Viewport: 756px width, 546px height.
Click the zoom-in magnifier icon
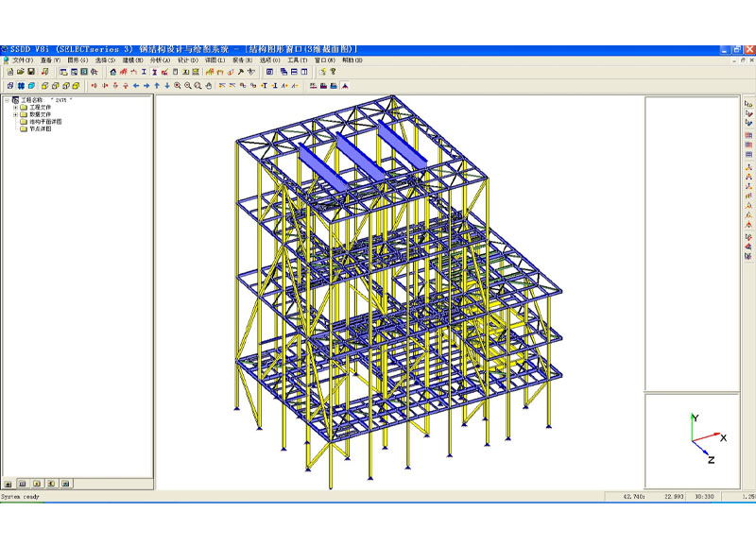(178, 85)
